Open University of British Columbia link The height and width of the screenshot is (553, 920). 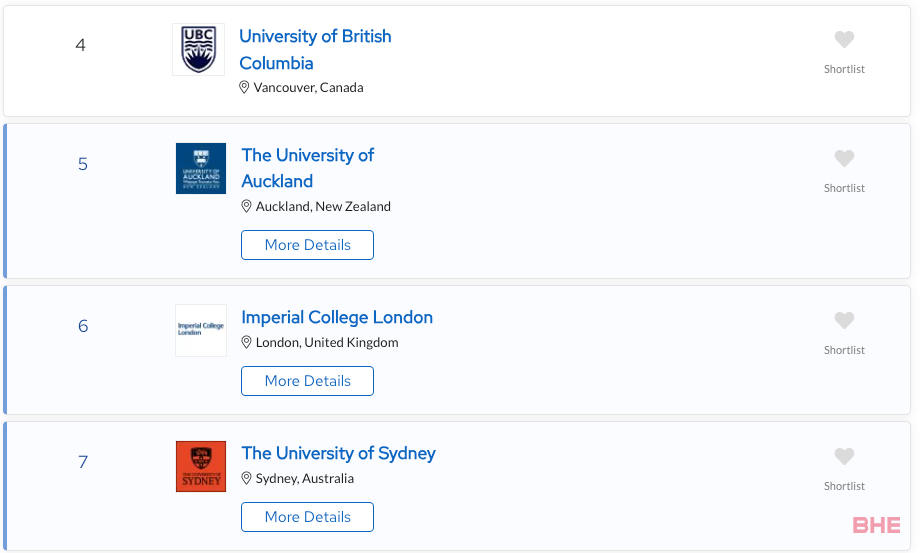315,49
